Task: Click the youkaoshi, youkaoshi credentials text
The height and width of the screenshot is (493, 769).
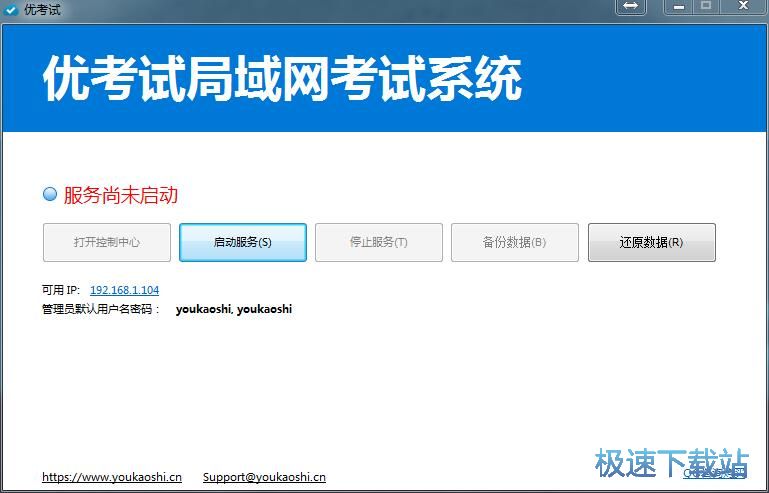Action: (x=234, y=309)
